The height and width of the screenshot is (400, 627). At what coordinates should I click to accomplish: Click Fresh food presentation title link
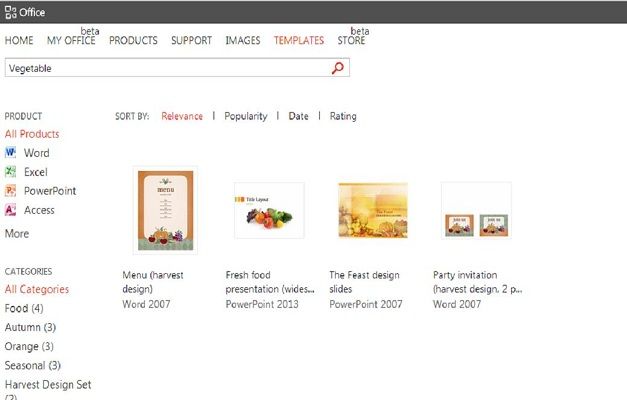tap(270, 282)
